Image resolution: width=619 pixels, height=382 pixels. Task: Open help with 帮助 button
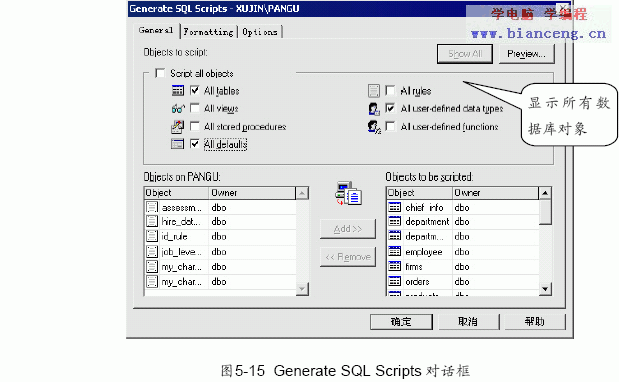(x=535, y=322)
